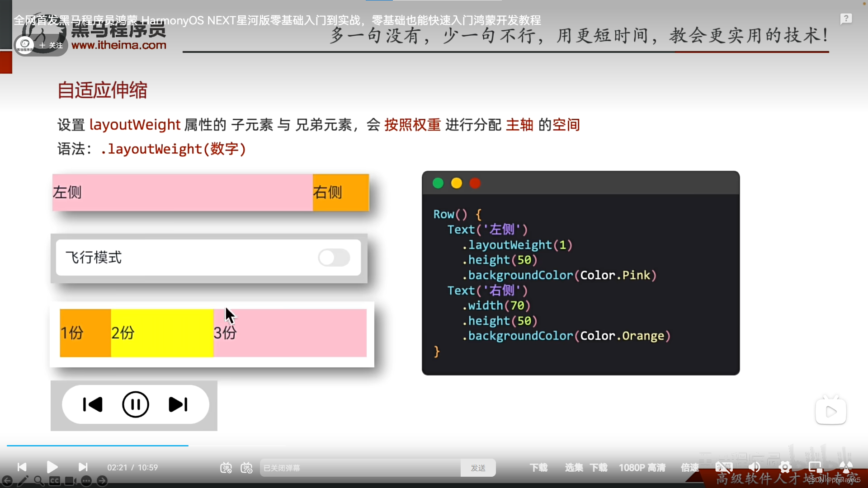Open 1080P 高清 quality selector

(x=642, y=468)
